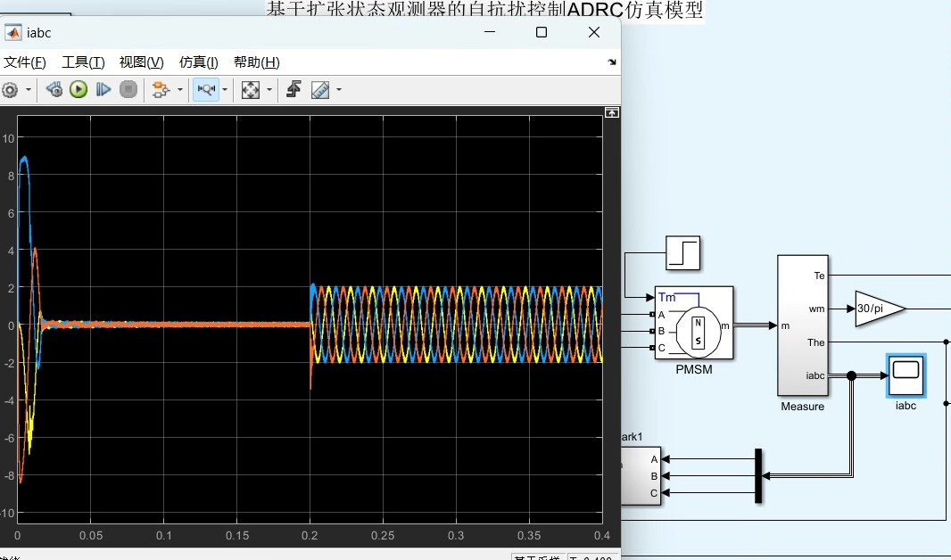The image size is (951, 560).
Task: Open the 文件(F) menu
Action: (x=25, y=62)
